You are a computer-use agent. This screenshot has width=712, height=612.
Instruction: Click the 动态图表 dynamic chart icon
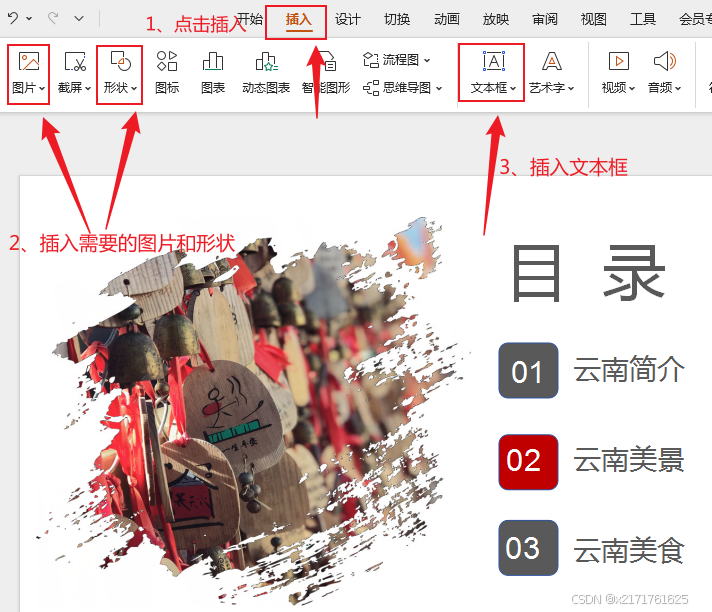pos(266,61)
